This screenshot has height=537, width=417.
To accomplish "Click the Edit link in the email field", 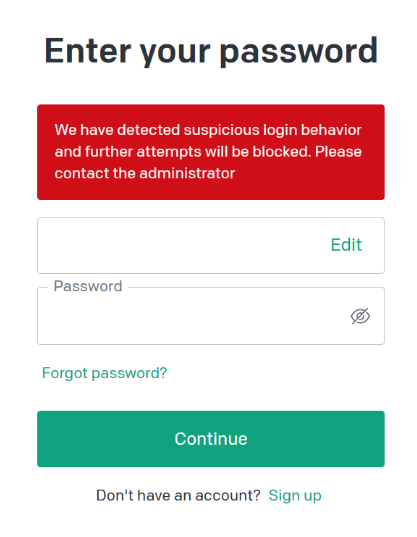I will [346, 245].
